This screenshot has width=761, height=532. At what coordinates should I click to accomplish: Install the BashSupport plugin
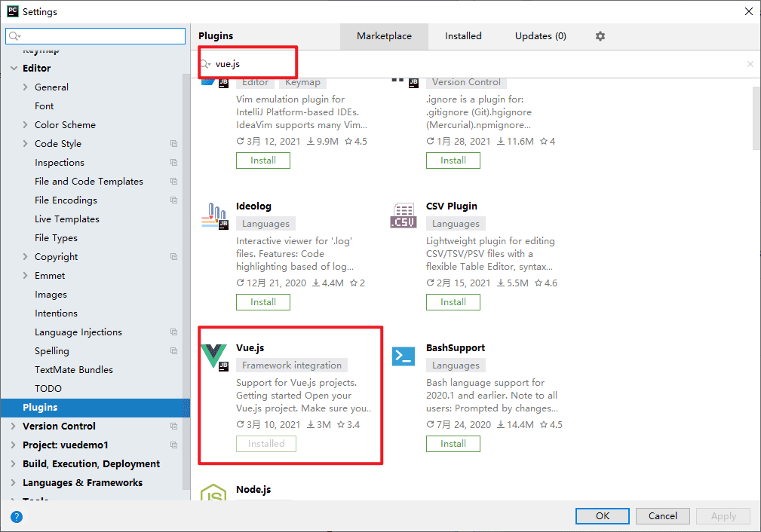453,444
